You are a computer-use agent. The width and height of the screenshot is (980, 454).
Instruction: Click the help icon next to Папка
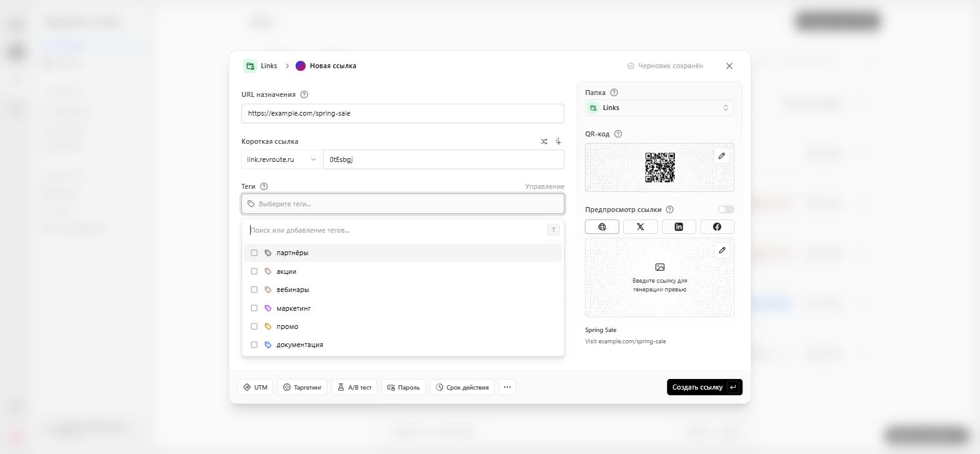point(614,93)
